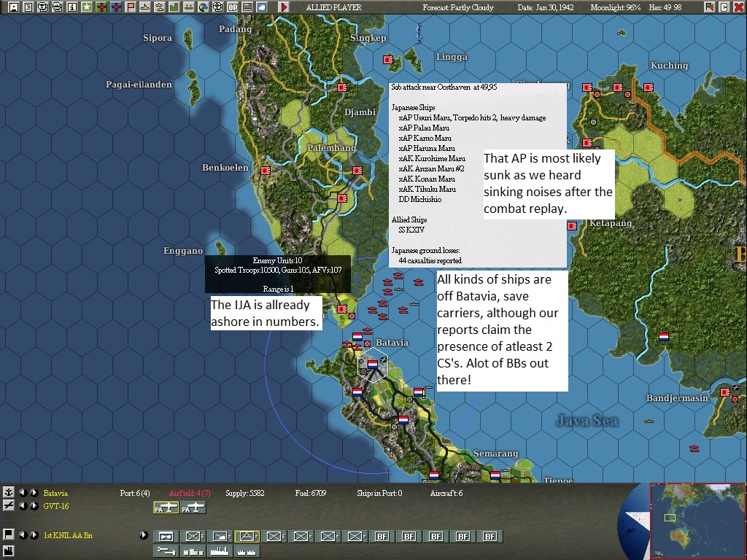Click the 'C' button in top-right toolbar
The width and height of the screenshot is (747, 560).
[724, 7]
